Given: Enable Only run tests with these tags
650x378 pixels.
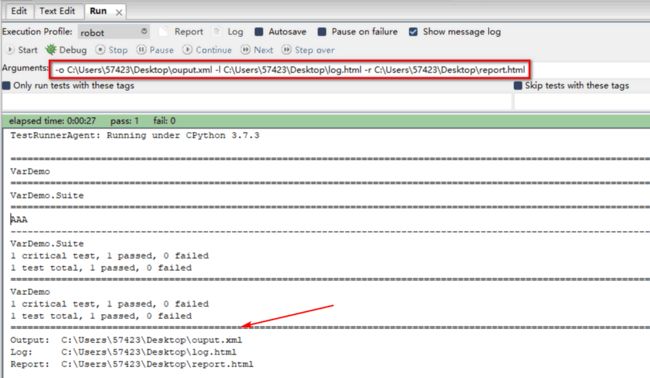Looking at the screenshot, I should [x=6, y=86].
